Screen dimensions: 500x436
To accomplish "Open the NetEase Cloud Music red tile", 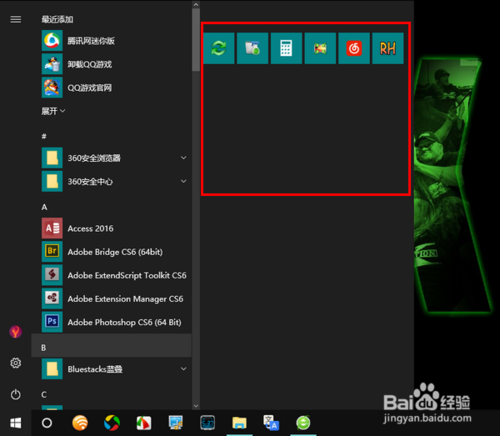I will pos(354,48).
